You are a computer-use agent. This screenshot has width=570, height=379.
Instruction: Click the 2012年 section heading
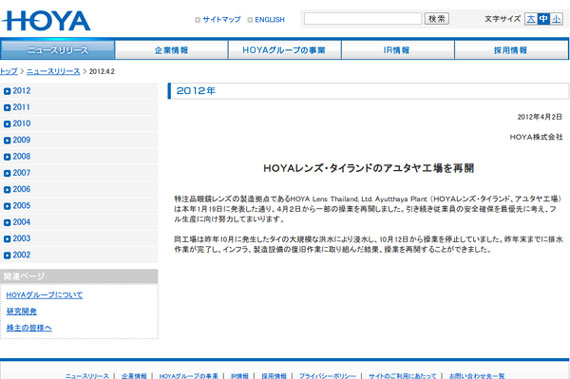pyautogui.click(x=196, y=91)
